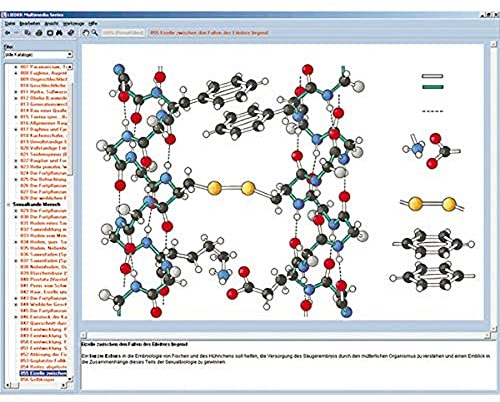Select tree entry 044 Weibliche Geschlechtsorgane
The width and height of the screenshot is (500, 402).
click(x=44, y=304)
